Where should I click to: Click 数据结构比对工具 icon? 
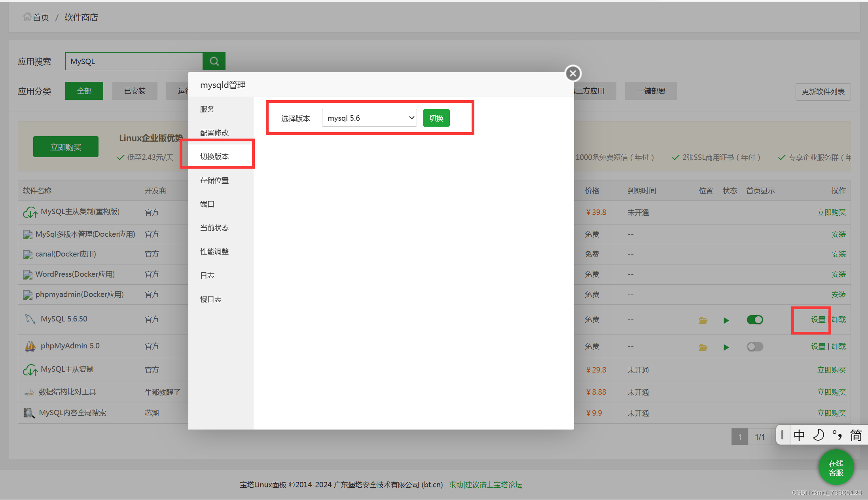(29, 392)
